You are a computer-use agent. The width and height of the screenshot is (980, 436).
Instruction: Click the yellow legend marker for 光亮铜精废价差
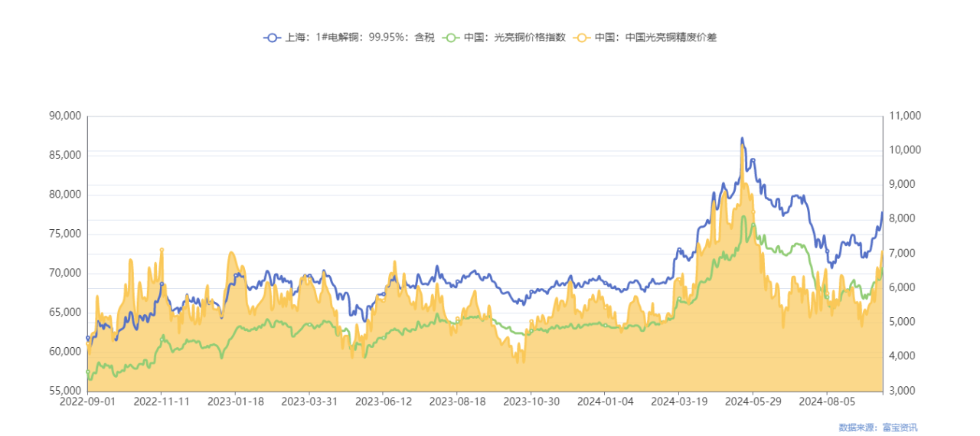(583, 37)
